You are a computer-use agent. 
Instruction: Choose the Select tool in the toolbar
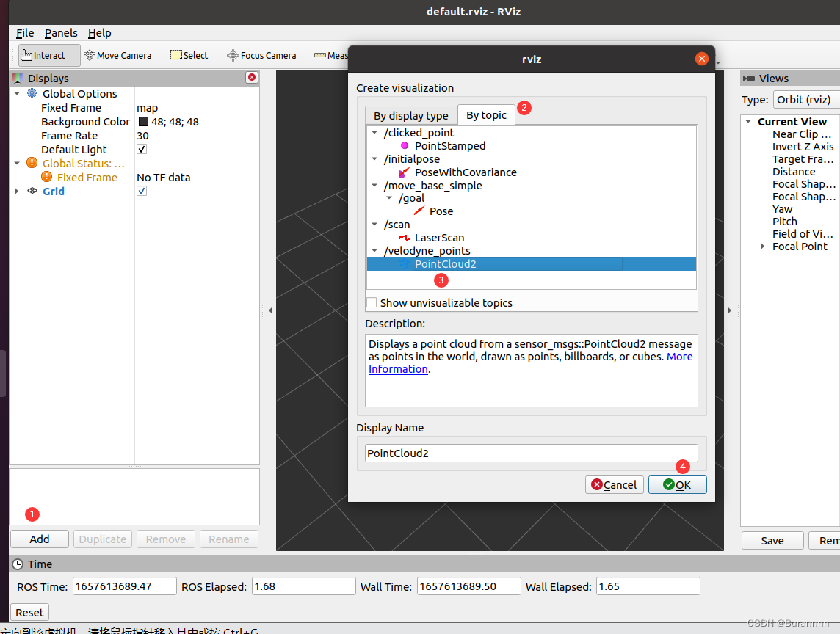[189, 55]
